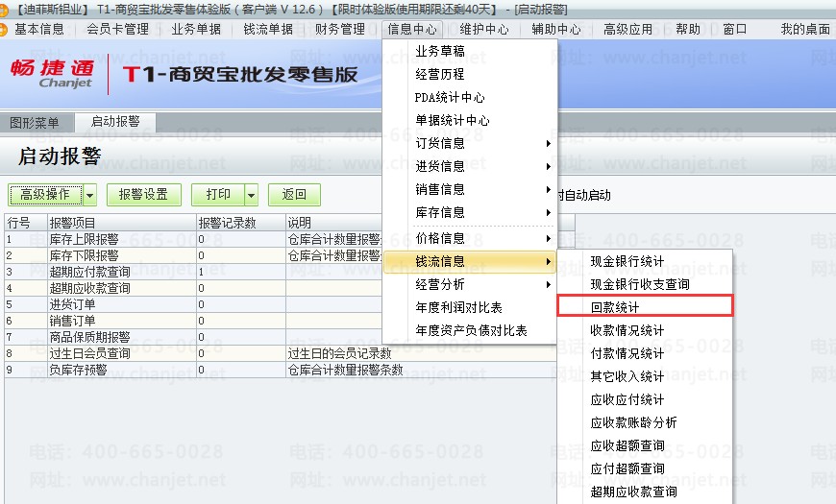Expand the 订货信息 submenu arrow
Screen dimensions: 836x504
[548, 143]
